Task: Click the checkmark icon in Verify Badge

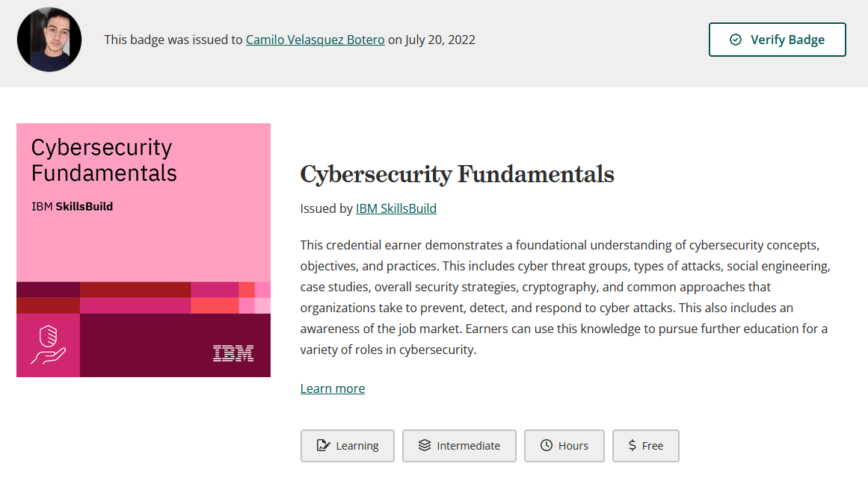Action: pos(736,40)
